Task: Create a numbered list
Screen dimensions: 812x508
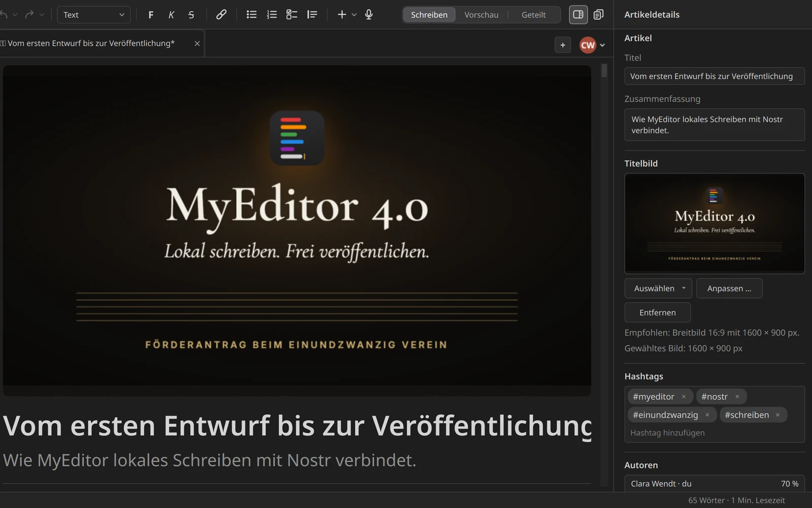Action: 272,15
